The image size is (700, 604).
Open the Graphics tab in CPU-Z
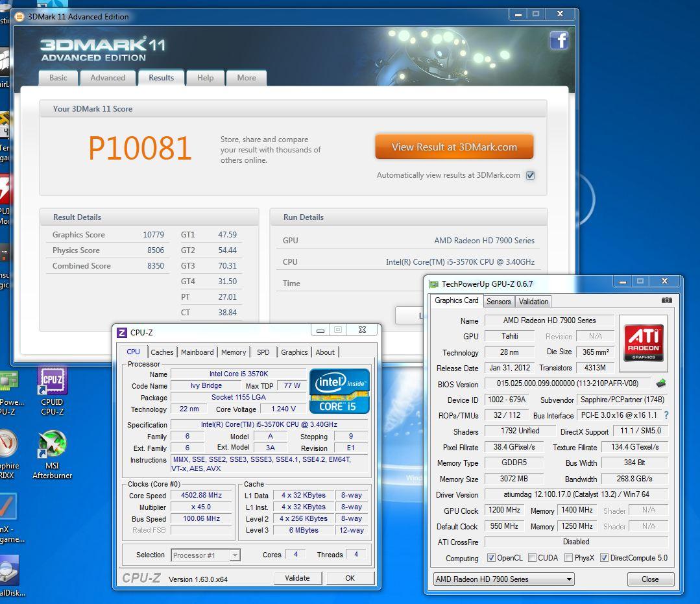tap(294, 352)
